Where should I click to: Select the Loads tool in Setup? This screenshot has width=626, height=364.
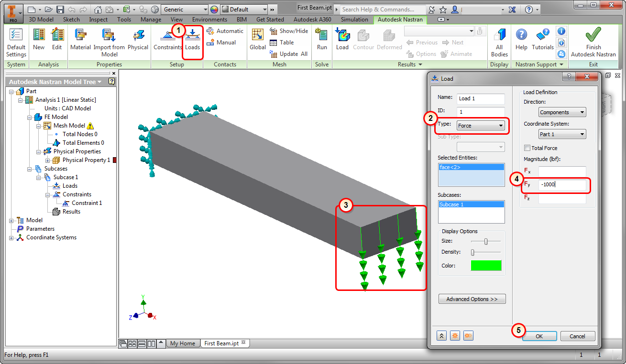coord(193,39)
